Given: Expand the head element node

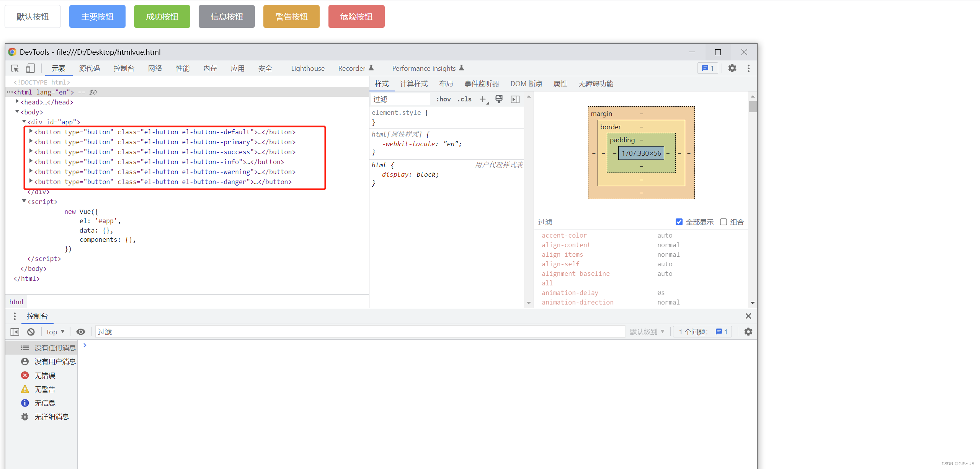Looking at the screenshot, I should pyautogui.click(x=17, y=101).
